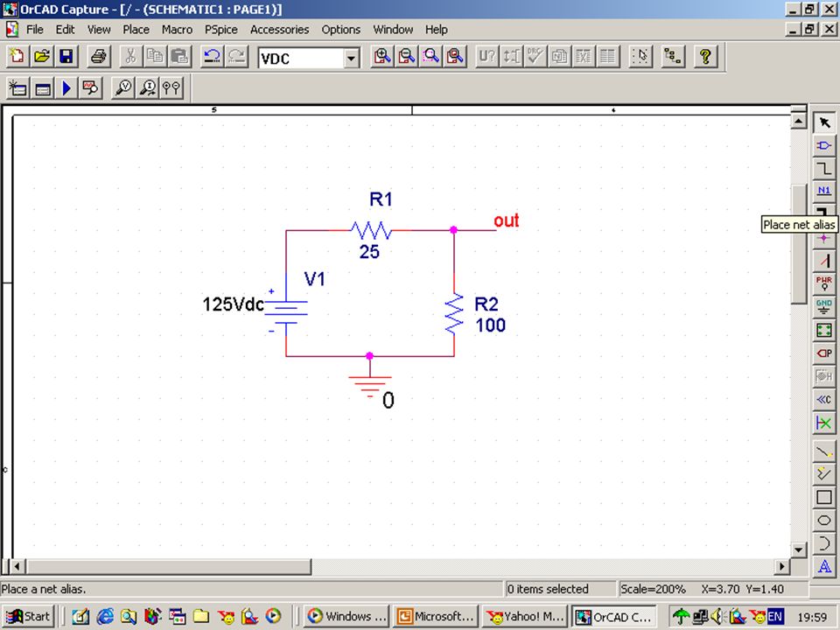
Task: Switch to Yahoo! Messenger taskbar button
Action: [524, 617]
